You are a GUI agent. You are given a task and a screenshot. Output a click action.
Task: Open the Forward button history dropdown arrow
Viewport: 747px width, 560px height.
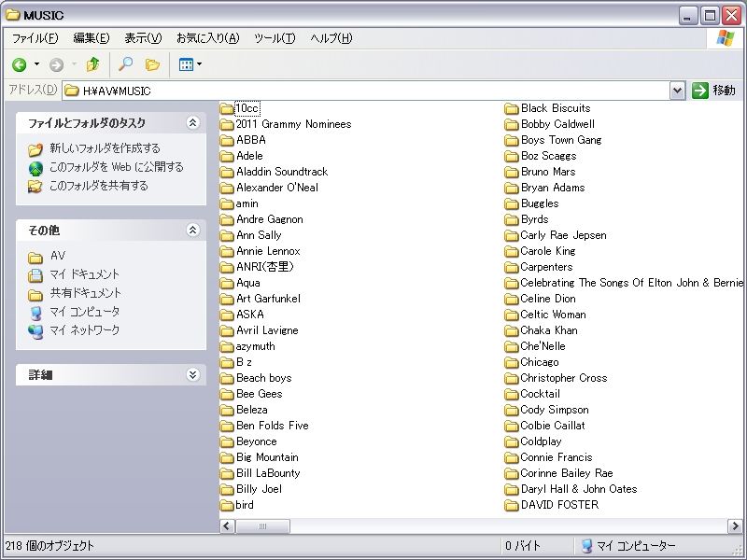pos(74,63)
